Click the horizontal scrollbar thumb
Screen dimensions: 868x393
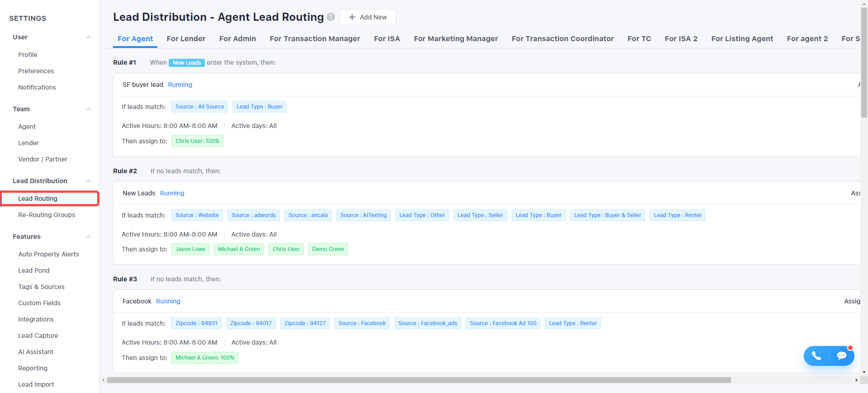pyautogui.click(x=419, y=380)
